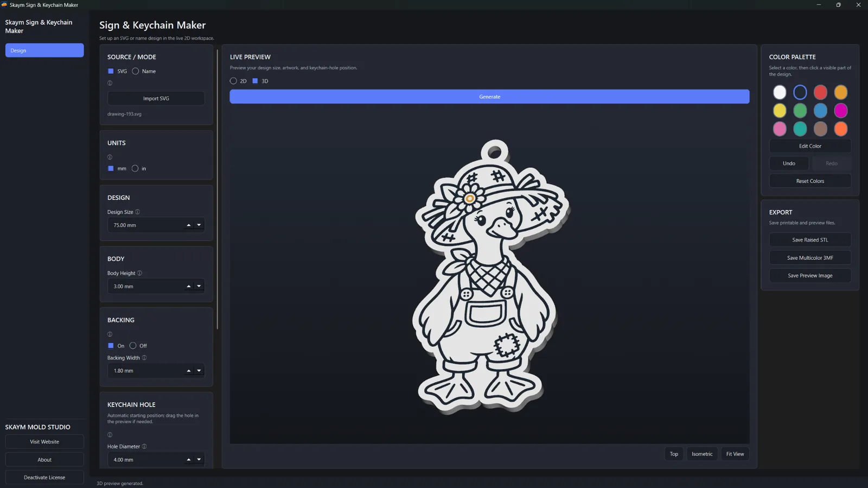This screenshot has width=868, height=488.
Task: Switch source mode to Name
Action: 144,71
